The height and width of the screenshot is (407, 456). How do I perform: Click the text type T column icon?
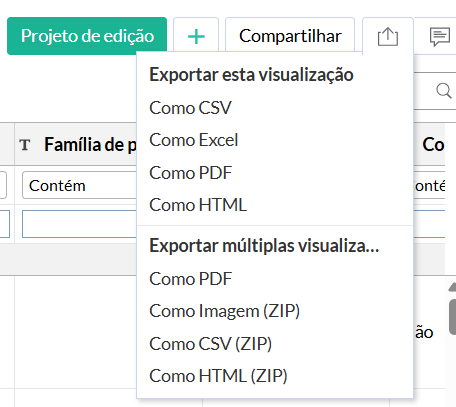25,145
